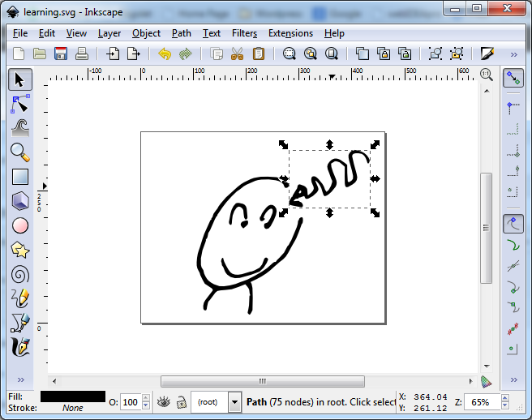Choose the Calligraphy pen tool
The height and width of the screenshot is (420, 532).
(20, 347)
